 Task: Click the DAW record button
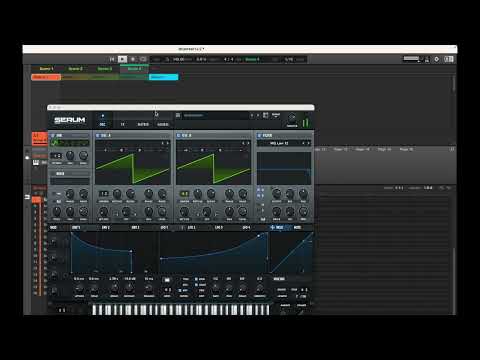point(133,59)
